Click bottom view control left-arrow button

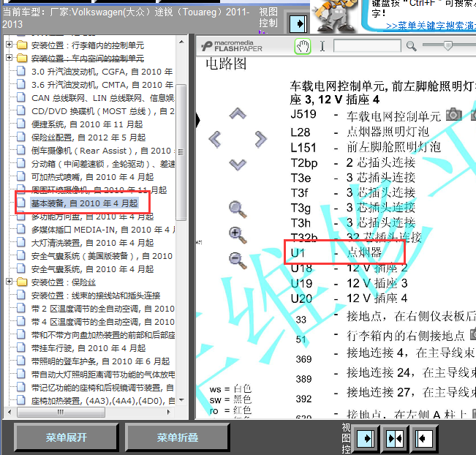(x=424, y=438)
